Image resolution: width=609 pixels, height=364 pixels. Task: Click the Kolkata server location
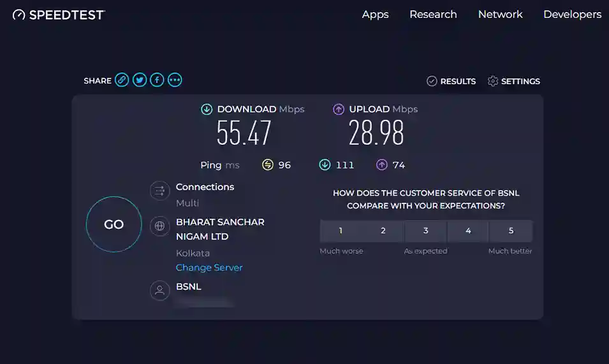coord(193,253)
